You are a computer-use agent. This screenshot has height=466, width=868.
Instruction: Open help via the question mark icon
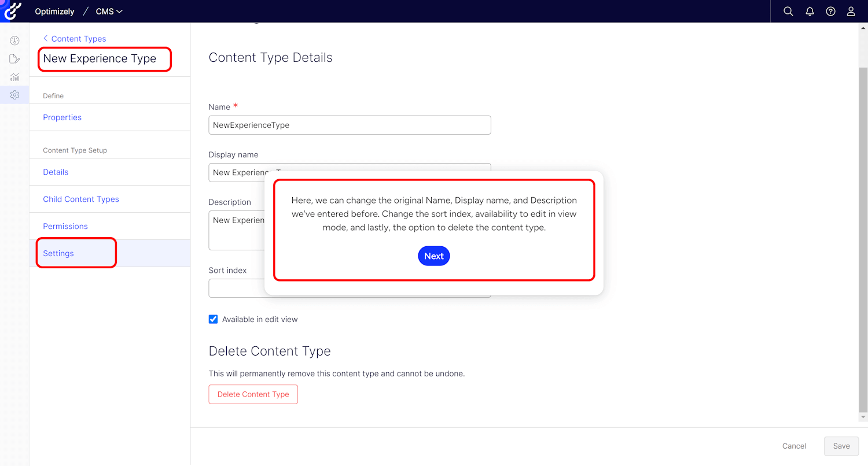[x=830, y=12]
